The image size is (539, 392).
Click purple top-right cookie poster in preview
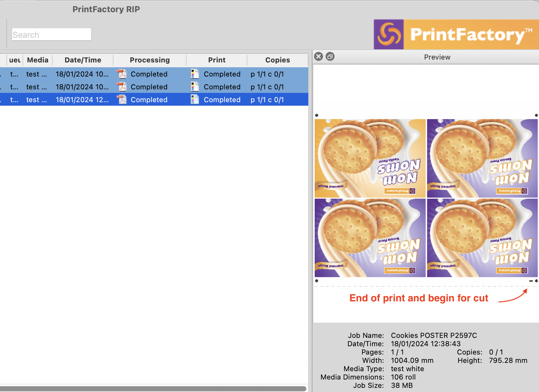[482, 158]
